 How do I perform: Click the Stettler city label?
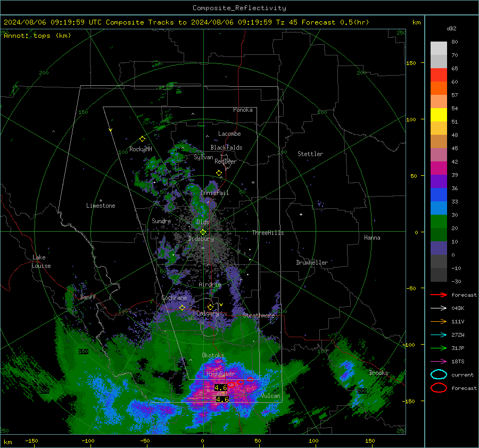(310, 154)
